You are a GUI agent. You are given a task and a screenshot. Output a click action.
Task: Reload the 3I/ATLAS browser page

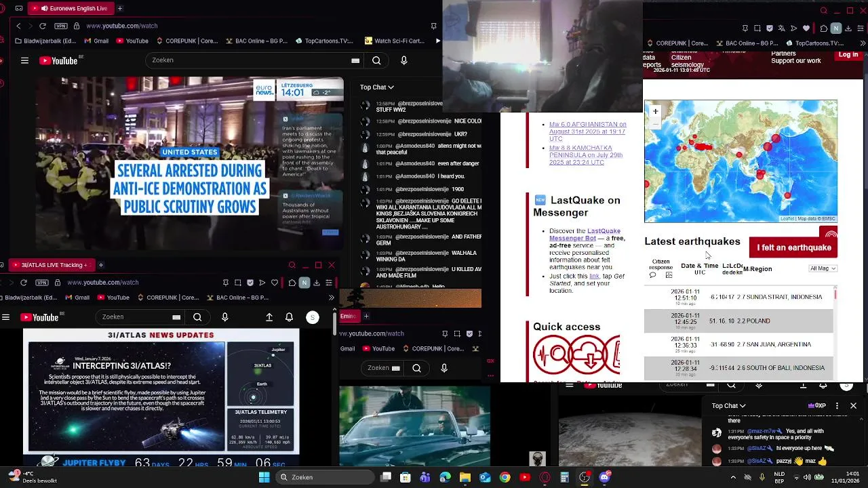click(24, 283)
